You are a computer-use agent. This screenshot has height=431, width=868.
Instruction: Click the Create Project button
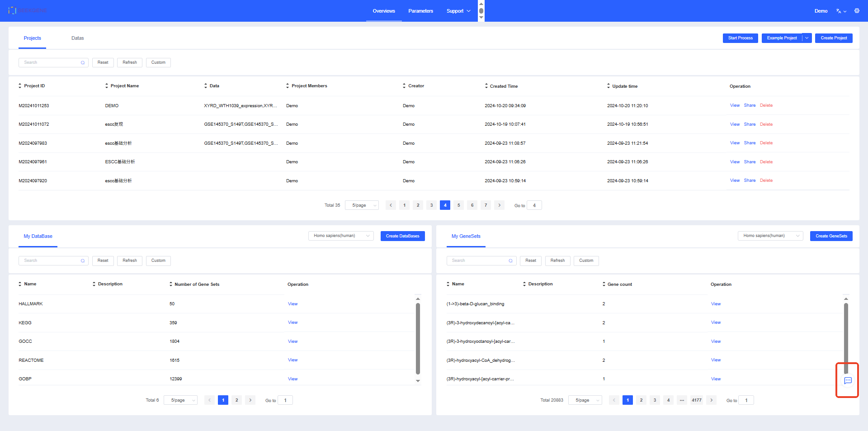click(x=834, y=38)
